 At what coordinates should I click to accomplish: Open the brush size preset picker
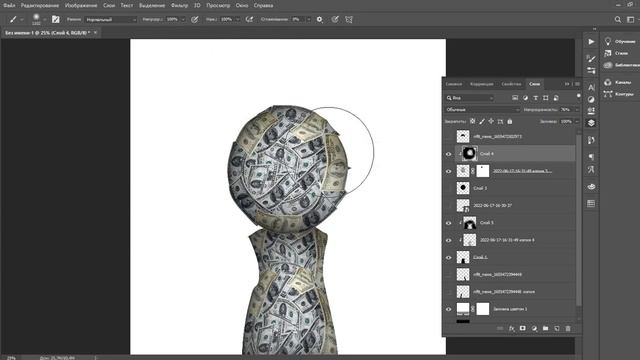click(x=38, y=19)
